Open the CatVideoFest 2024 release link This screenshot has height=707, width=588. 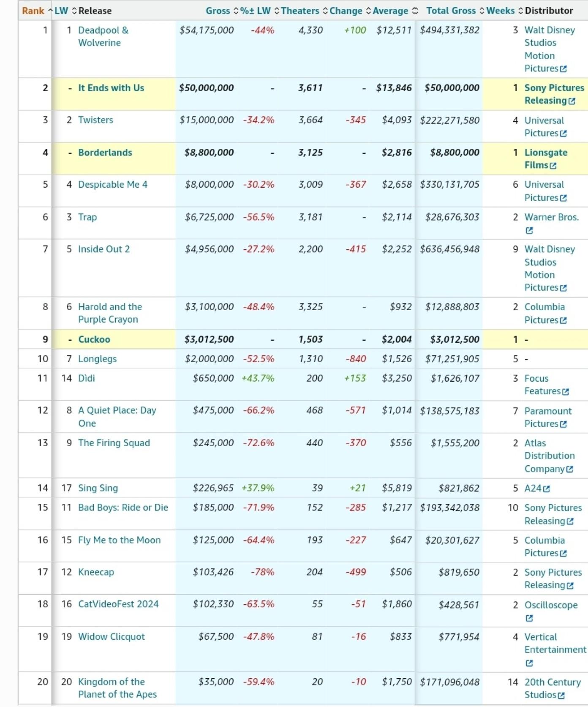click(x=118, y=604)
